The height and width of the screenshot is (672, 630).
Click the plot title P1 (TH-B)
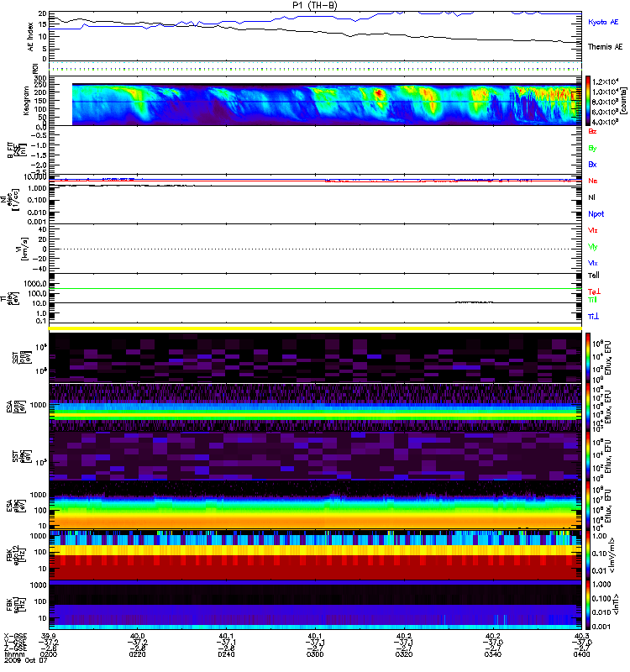315,5
